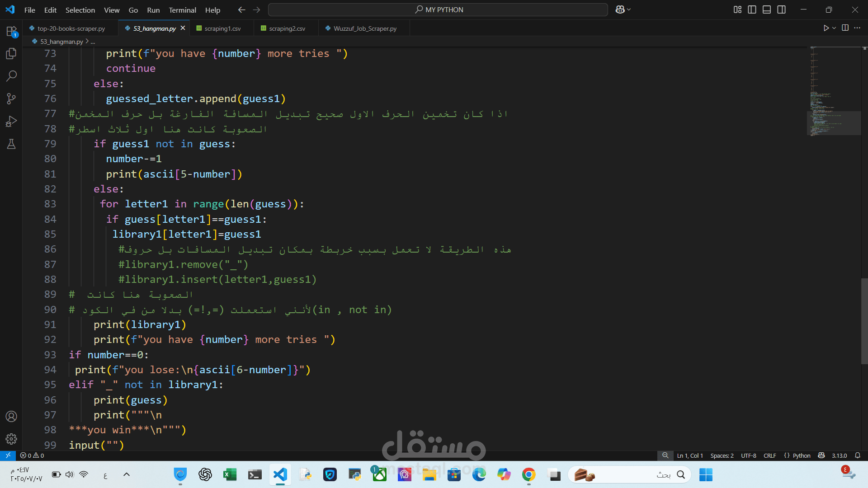Expand the Run file dropdown arrow
This screenshot has width=868, height=488.
pyautogui.click(x=834, y=28)
